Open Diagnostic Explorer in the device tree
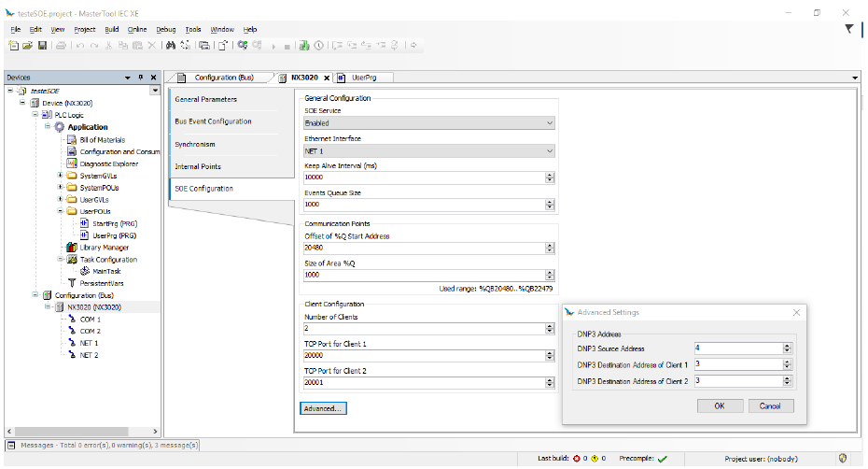The image size is (868, 469). click(109, 163)
